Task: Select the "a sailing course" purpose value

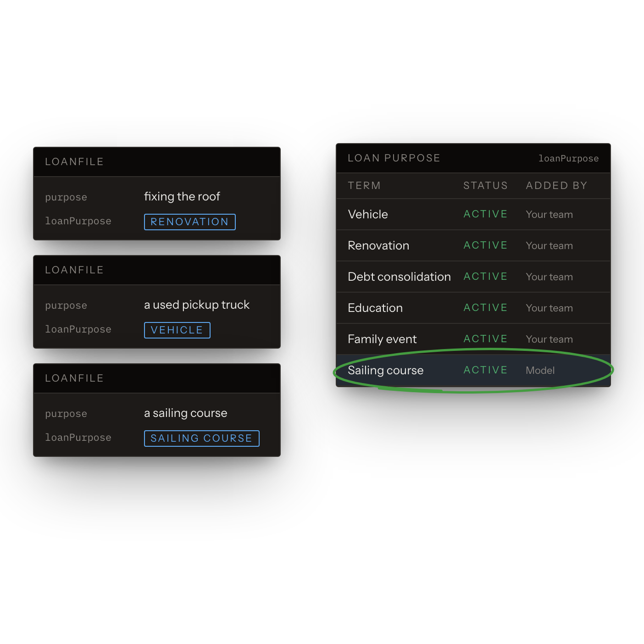Action: [186, 413]
